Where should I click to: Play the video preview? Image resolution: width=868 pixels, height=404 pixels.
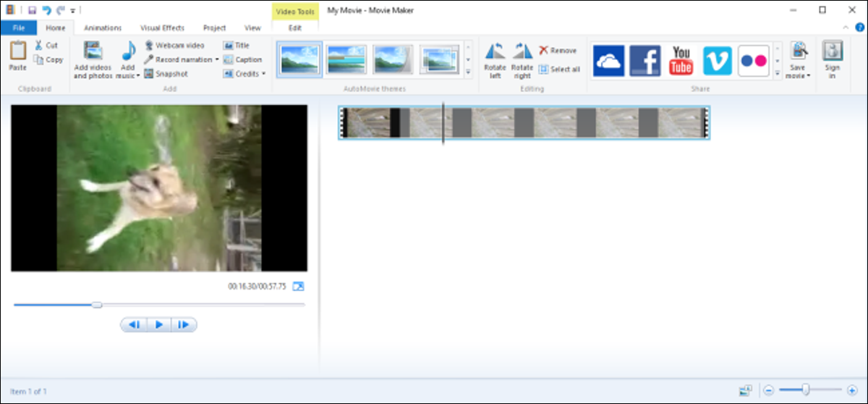coord(158,325)
